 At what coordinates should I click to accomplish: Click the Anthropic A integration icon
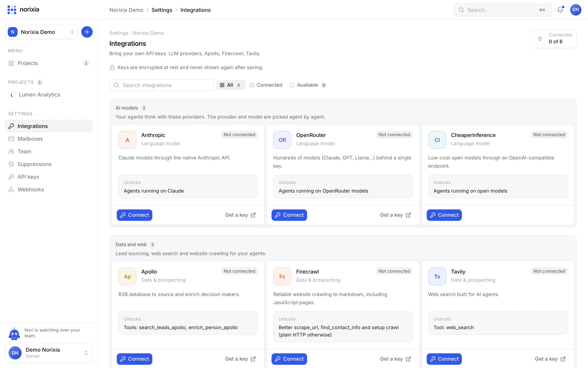[x=127, y=140]
